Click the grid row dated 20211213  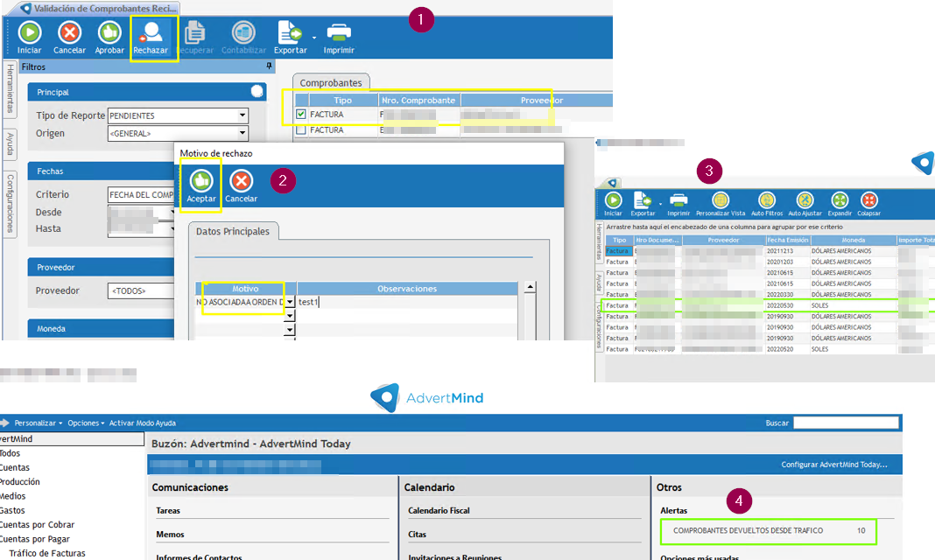point(768,251)
